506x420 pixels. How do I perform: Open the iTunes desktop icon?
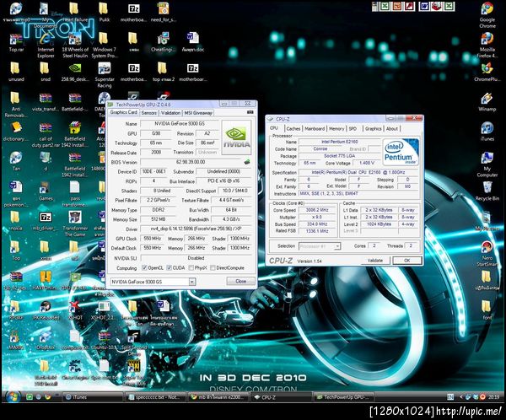tap(487, 132)
